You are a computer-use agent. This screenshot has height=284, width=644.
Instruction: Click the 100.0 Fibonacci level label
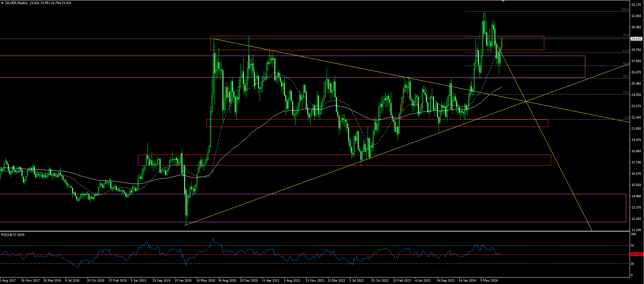pos(625,10)
